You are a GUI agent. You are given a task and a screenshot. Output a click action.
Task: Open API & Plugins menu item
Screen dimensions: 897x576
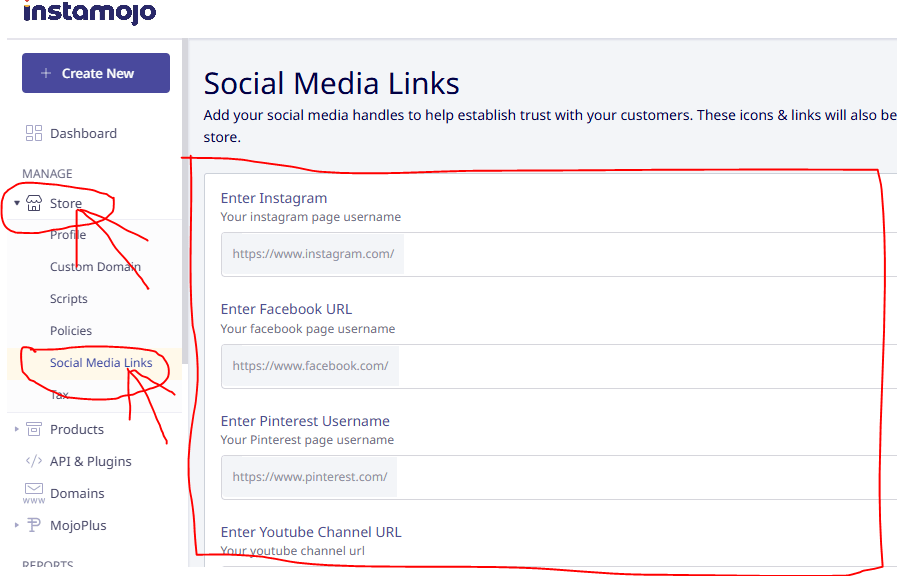(x=91, y=461)
